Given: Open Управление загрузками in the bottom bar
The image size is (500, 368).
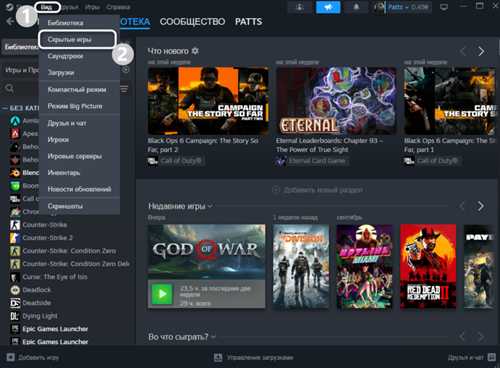Looking at the screenshot, I should tap(254, 358).
